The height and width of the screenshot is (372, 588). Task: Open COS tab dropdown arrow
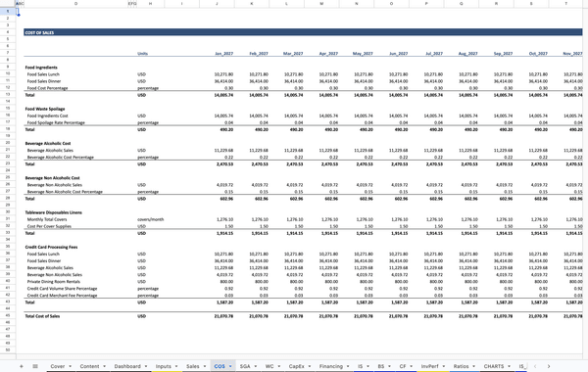(x=230, y=366)
